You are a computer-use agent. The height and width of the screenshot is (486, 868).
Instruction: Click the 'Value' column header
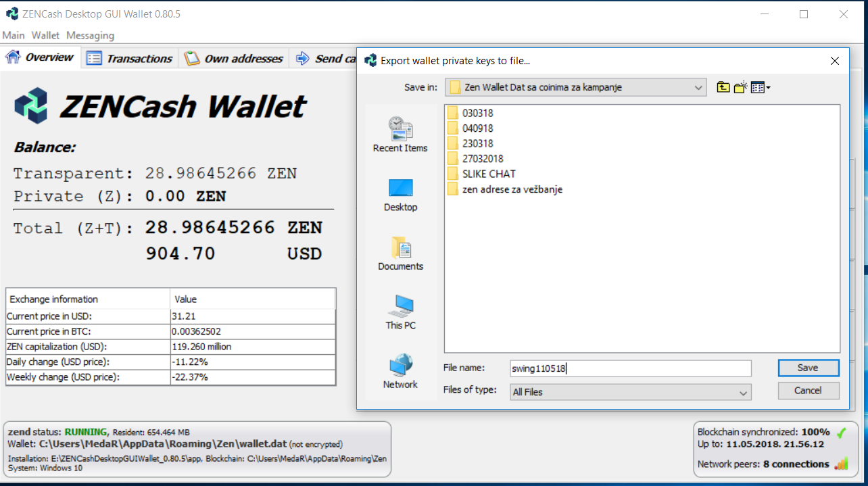pyautogui.click(x=253, y=299)
